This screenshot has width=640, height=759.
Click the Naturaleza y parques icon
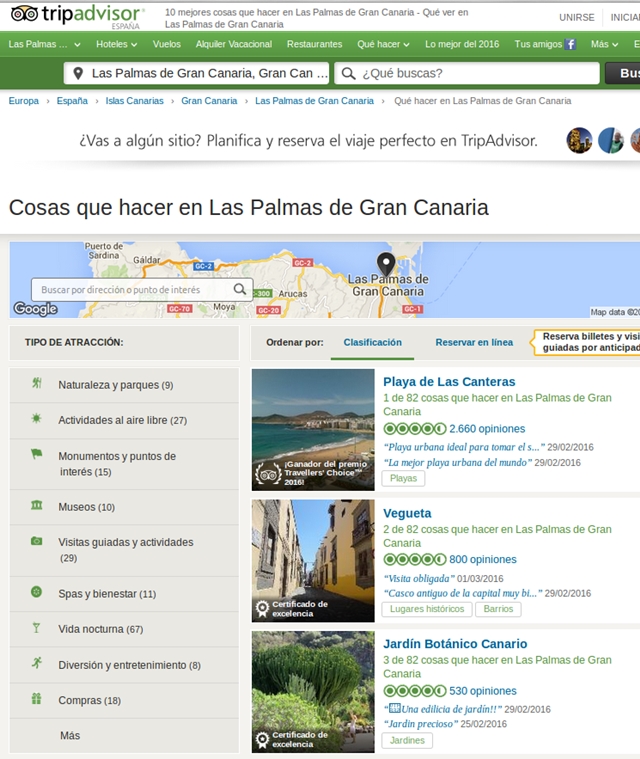coord(37,383)
